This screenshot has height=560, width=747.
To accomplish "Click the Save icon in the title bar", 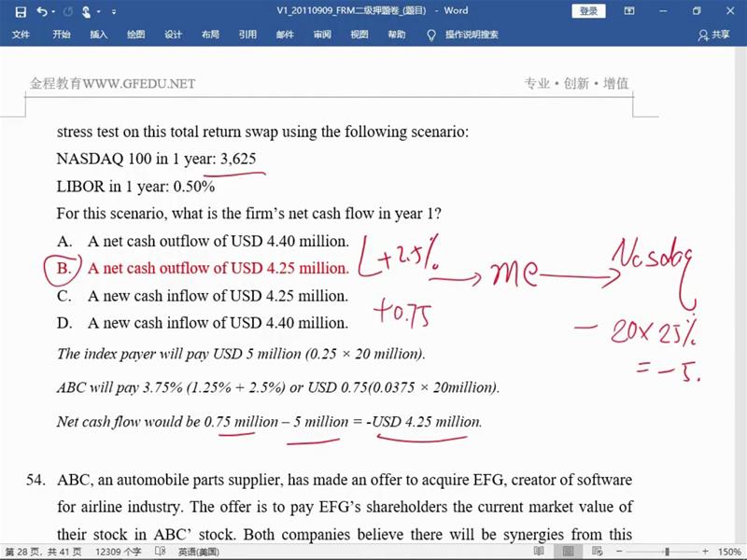I will click(x=21, y=11).
